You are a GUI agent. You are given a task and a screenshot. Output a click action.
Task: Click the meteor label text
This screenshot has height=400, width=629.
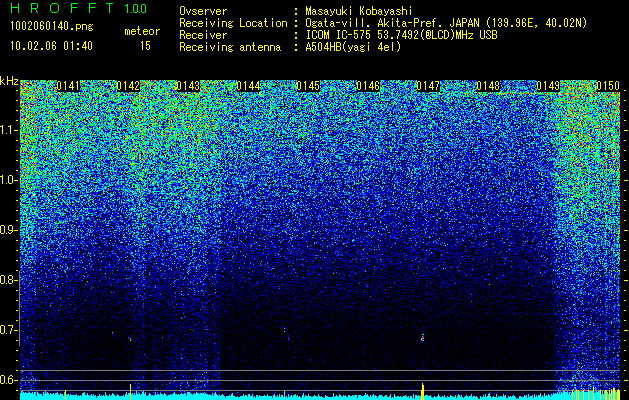(142, 31)
